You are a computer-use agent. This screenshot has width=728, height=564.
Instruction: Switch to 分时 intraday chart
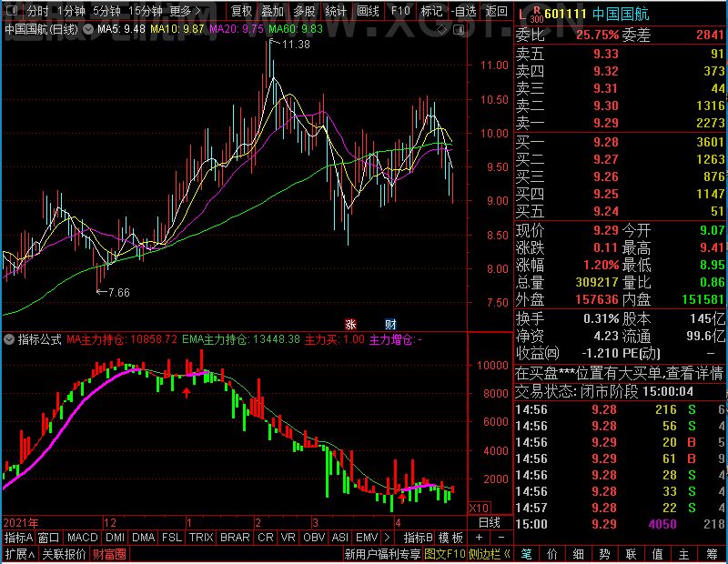(38, 11)
